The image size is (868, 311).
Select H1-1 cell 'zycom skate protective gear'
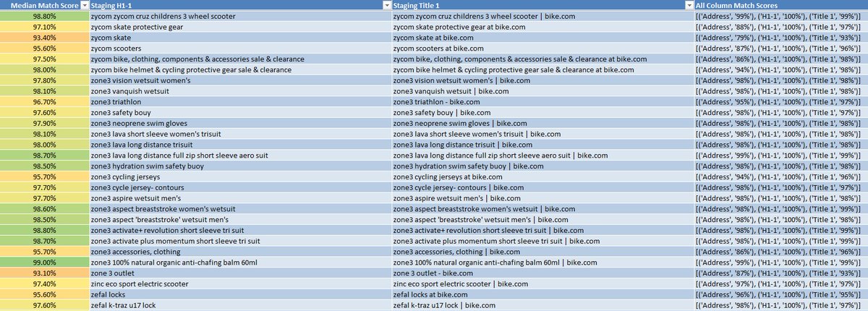click(241, 27)
